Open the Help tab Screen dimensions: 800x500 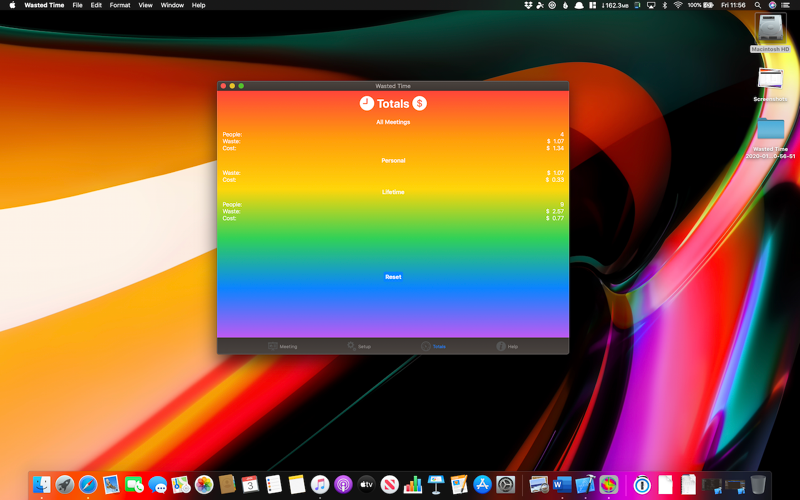pos(507,346)
